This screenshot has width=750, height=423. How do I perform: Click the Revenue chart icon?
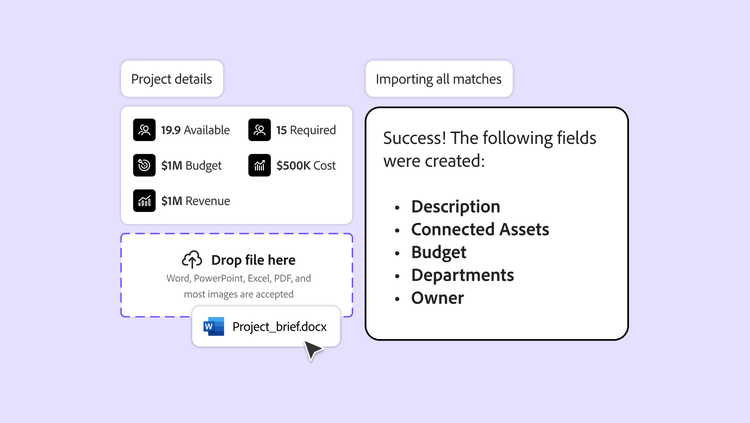click(x=145, y=201)
